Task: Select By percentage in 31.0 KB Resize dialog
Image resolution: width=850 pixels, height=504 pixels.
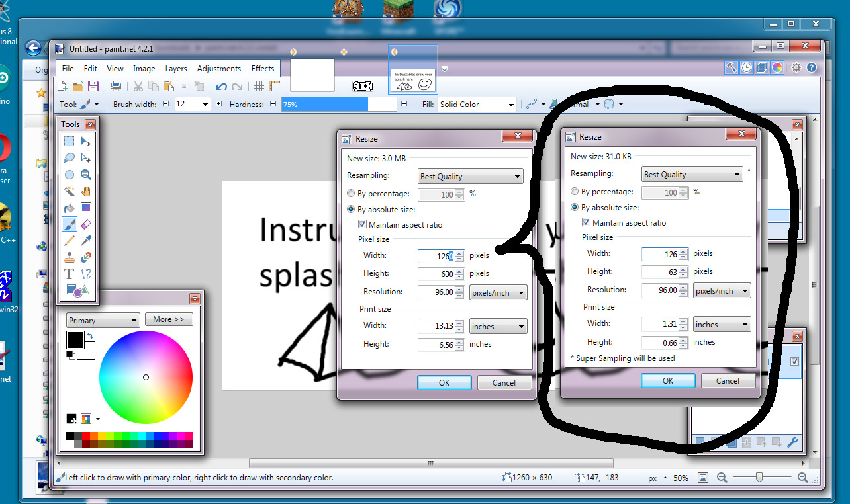Action: click(x=575, y=192)
